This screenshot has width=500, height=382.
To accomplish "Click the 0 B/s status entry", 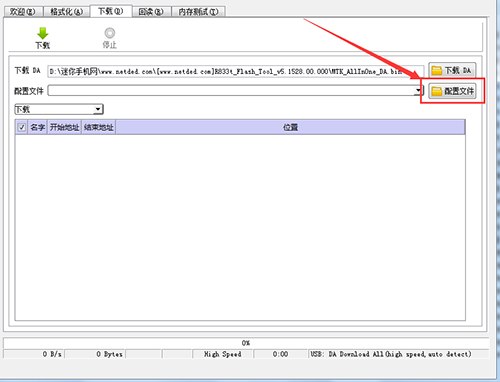I will (34, 354).
